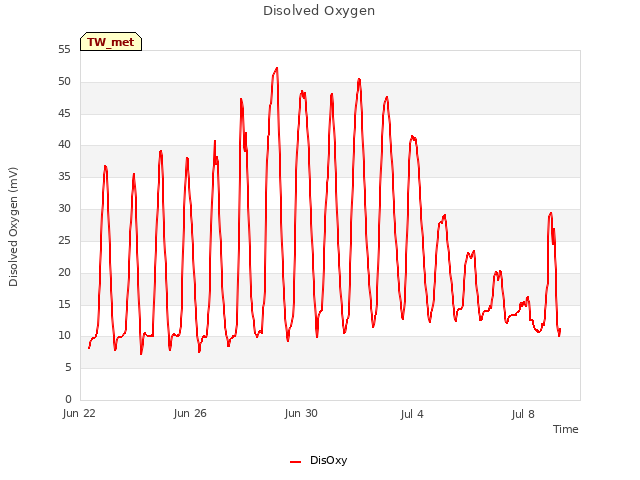This screenshot has width=640, height=480.
Task: Click the DisOxy legend red swatch
Action: pos(296,462)
